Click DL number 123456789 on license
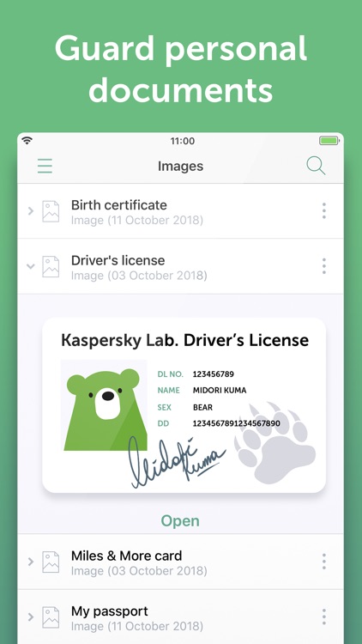This screenshot has width=362, height=644. pos(214,374)
